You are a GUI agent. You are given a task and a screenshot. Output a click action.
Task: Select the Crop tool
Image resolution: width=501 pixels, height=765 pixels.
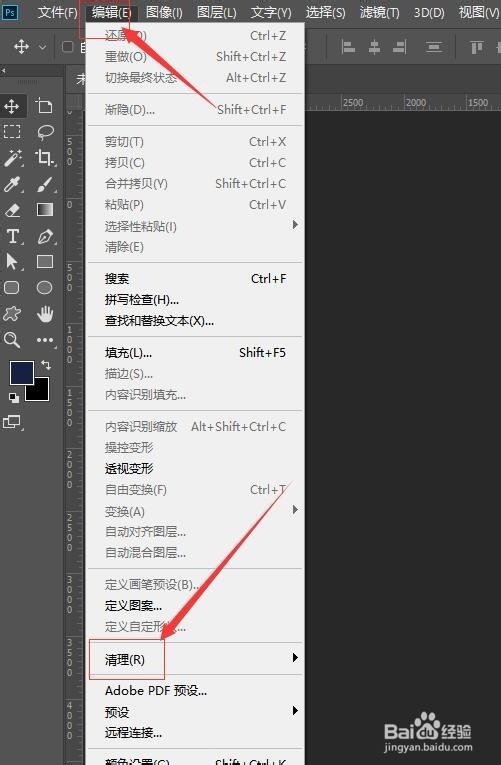click(45, 158)
